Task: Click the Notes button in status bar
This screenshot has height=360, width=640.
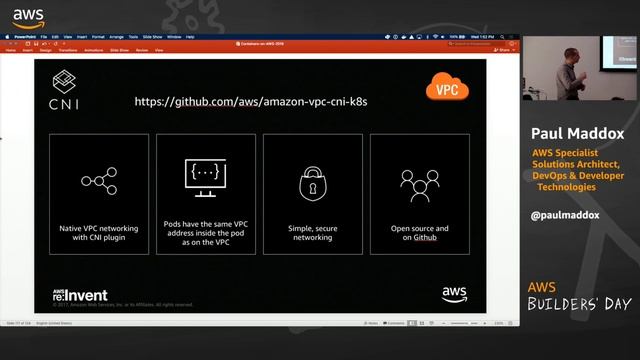Action: pos(371,323)
